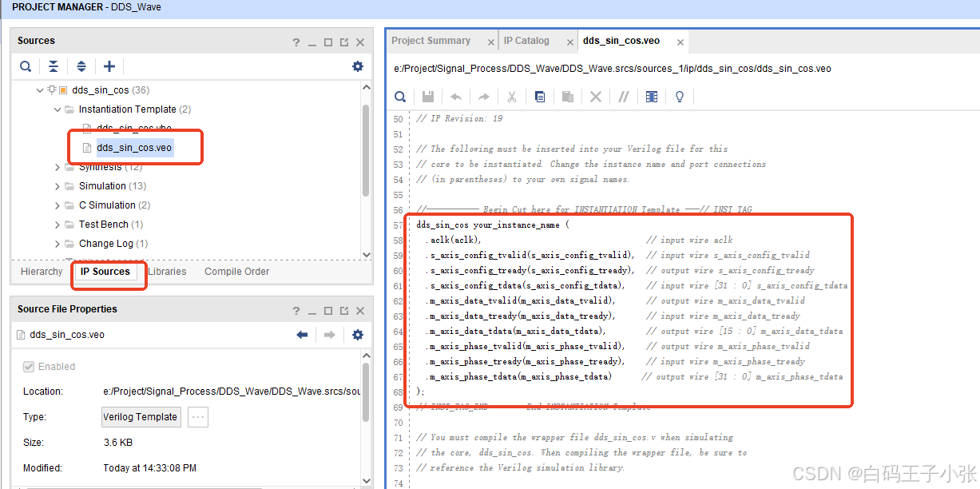Paste from clipboard in the editor toolbar

click(x=568, y=97)
